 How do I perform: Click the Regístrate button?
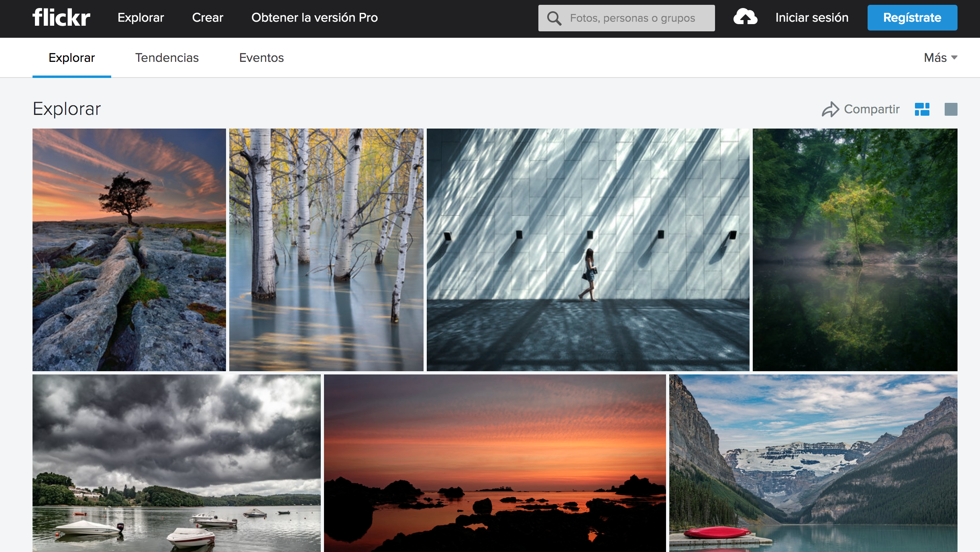pyautogui.click(x=912, y=18)
